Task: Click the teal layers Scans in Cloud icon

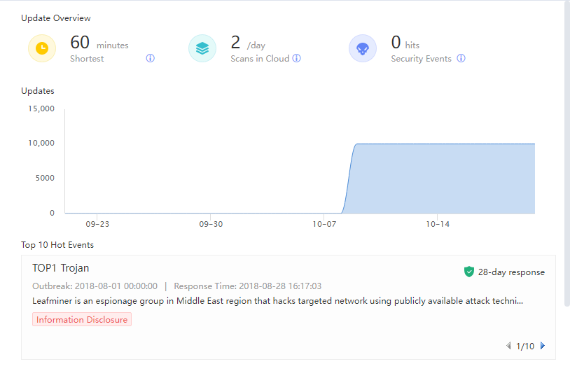Action: point(202,48)
